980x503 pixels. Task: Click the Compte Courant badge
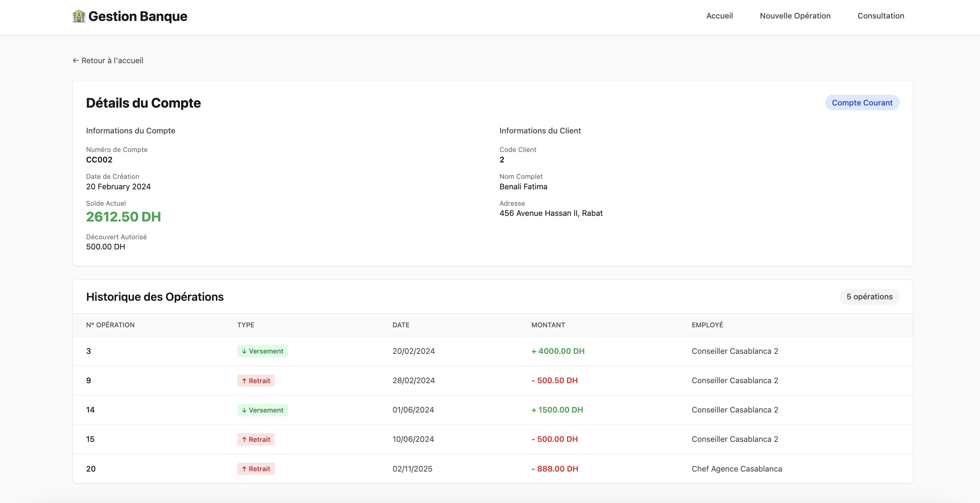point(862,103)
